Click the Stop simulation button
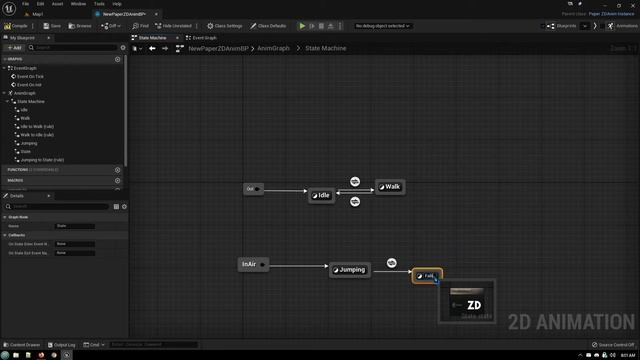The width and height of the screenshot is (640, 360). tap(321, 26)
